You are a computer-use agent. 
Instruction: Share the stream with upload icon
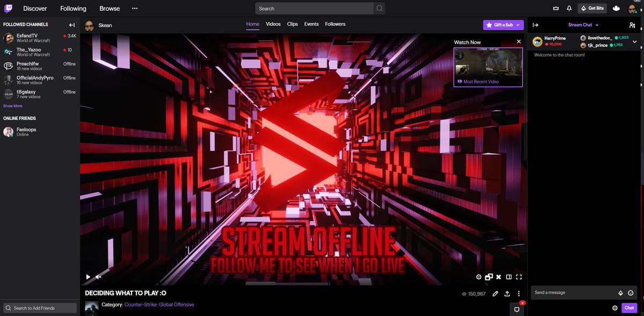pos(507,293)
